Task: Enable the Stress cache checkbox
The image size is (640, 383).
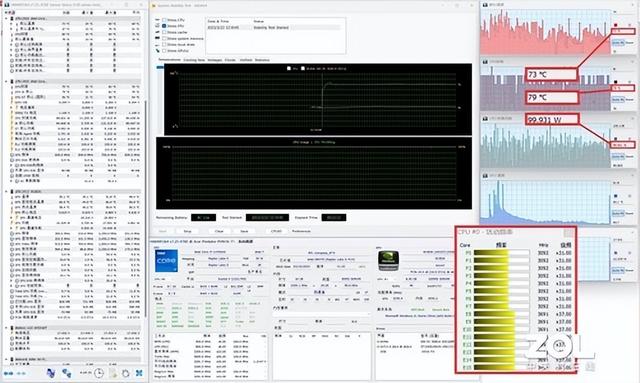Action: 164,32
